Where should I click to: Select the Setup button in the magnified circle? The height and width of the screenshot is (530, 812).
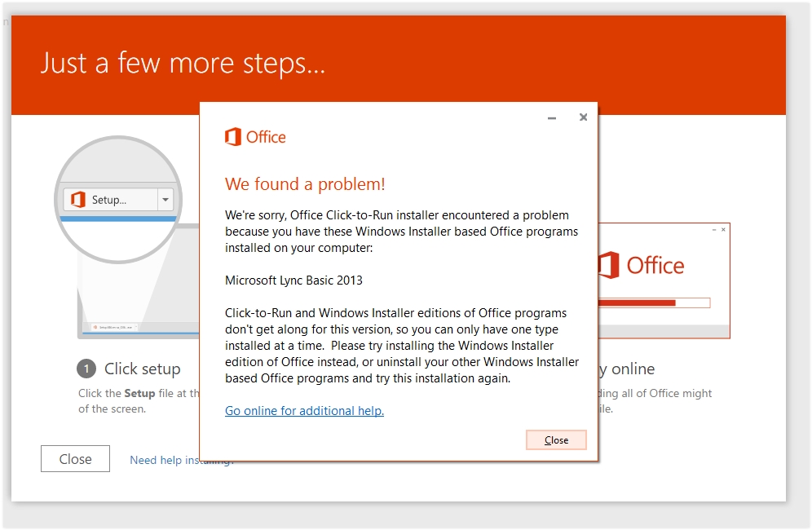(x=110, y=200)
